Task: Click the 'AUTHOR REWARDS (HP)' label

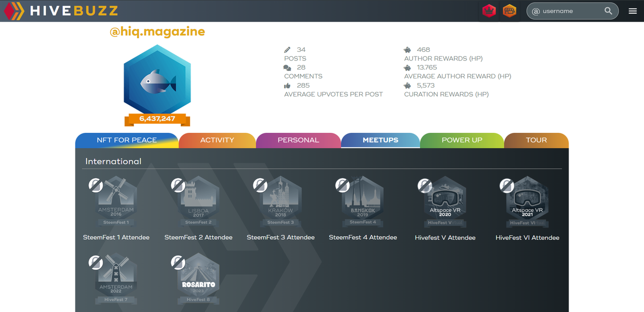Action: (443, 58)
